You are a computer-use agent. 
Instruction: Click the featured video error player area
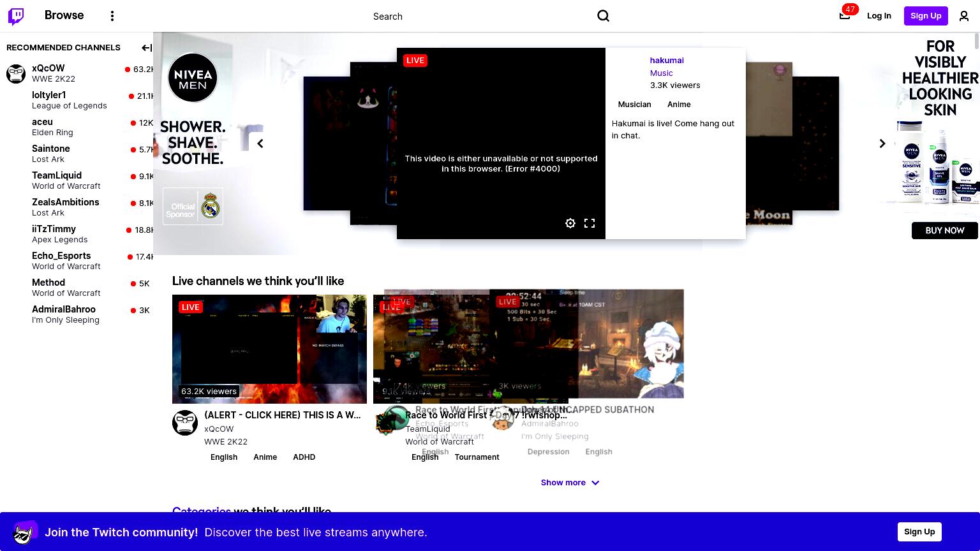point(501,143)
